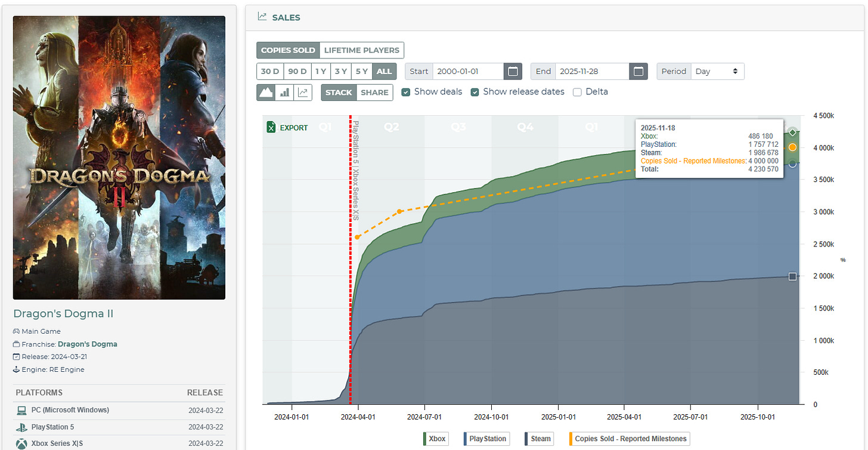868x450 pixels.
Task: Toggle Steam series in legend
Action: (538, 439)
